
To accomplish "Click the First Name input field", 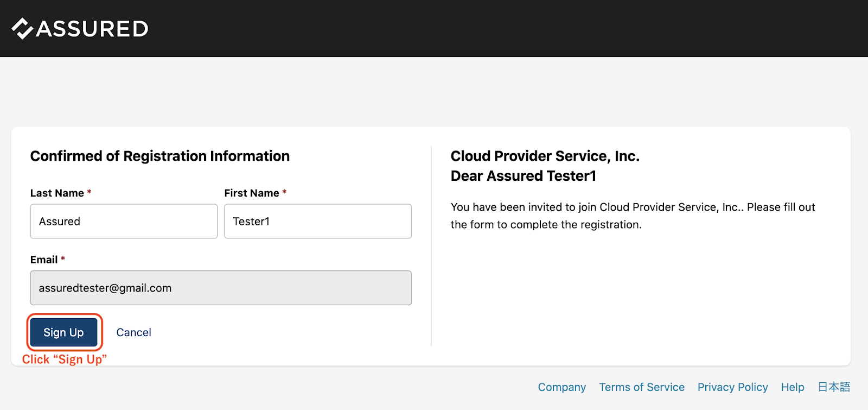I will pyautogui.click(x=318, y=221).
